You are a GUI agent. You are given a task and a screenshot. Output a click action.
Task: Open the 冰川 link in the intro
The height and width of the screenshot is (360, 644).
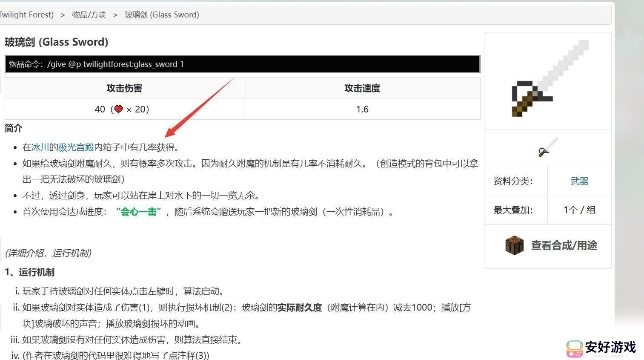[40, 147]
